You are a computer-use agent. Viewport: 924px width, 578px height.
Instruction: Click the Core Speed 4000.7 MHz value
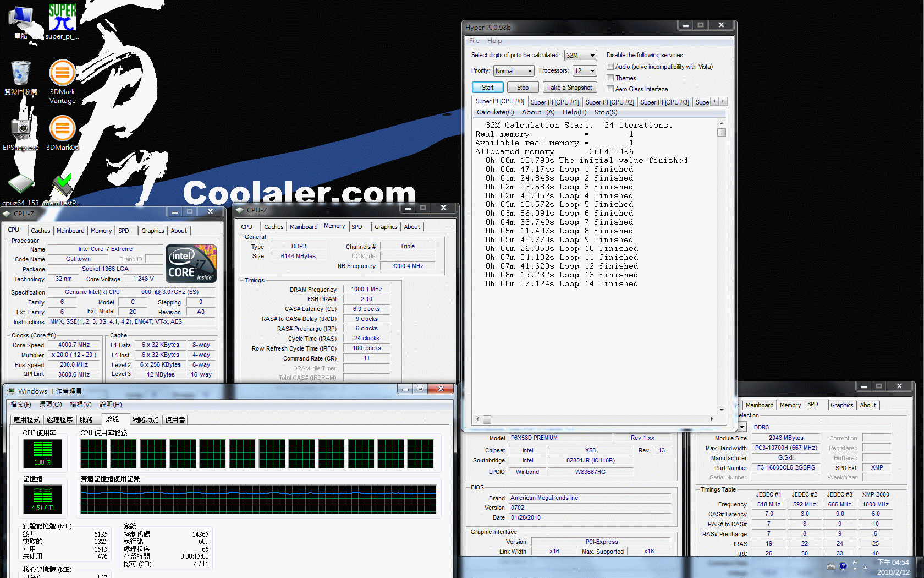[74, 345]
